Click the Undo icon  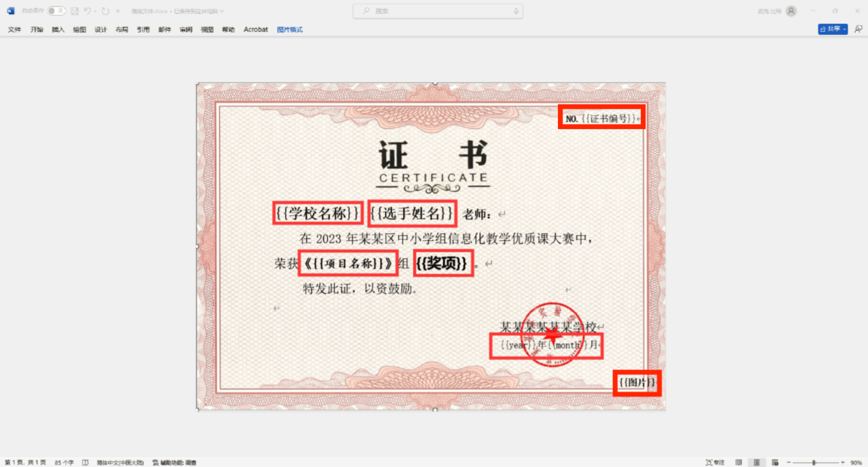tap(87, 10)
